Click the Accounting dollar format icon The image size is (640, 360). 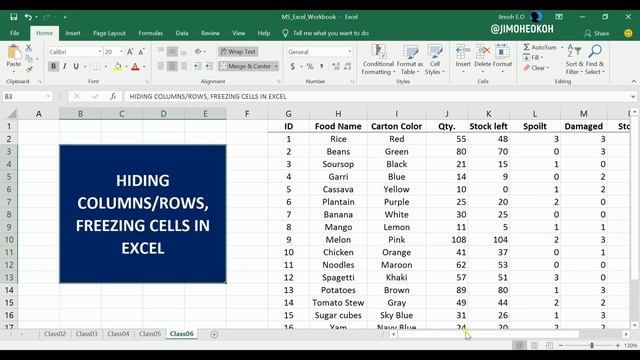pos(293,66)
